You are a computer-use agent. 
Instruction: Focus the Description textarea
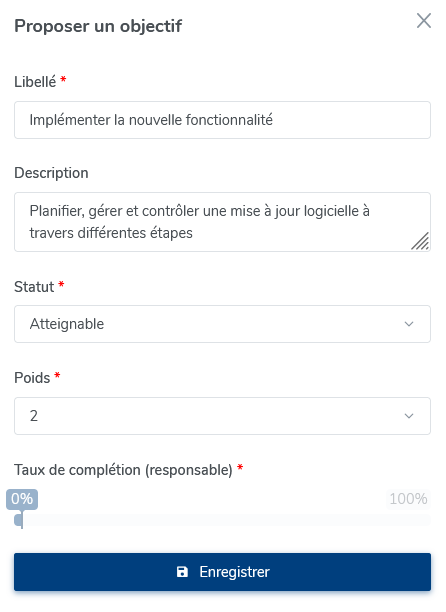(x=222, y=222)
